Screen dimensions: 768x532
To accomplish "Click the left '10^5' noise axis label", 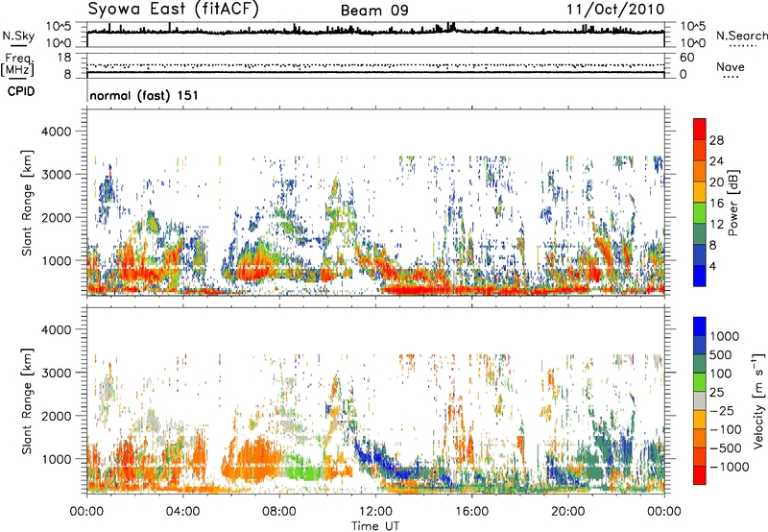I will click(59, 27).
